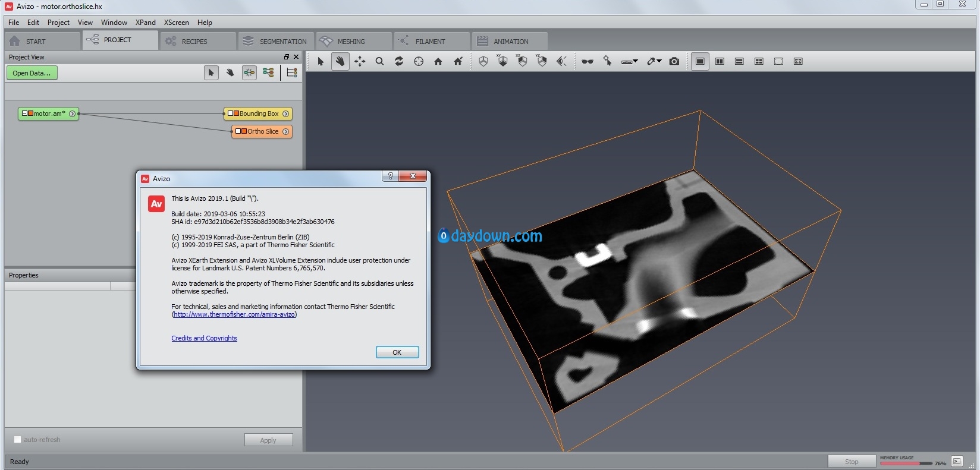Click the viewer Zoom magnifier tool
Viewport: 980px width, 470px height.
379,61
